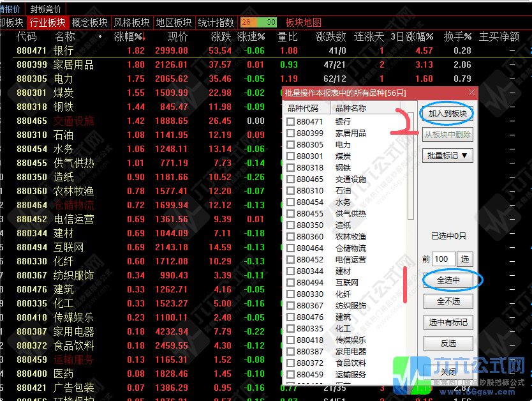Click the 加入到板块 button

[x=447, y=114]
